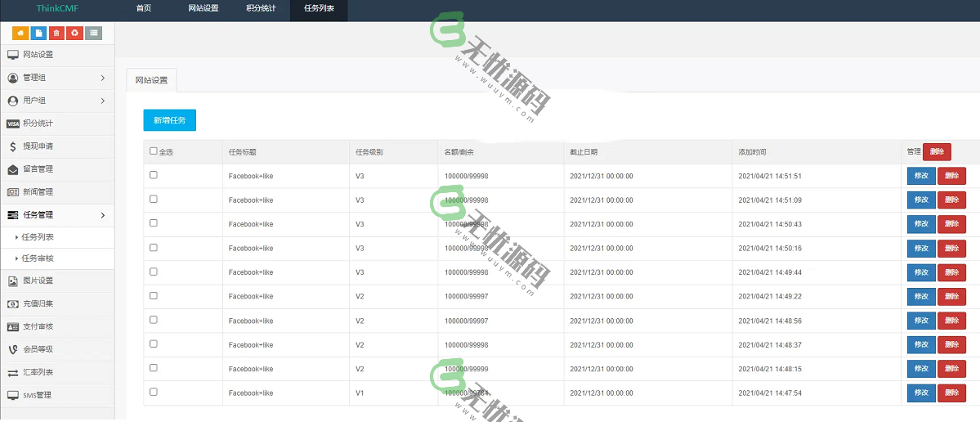The height and width of the screenshot is (422, 980).
Task: Open 积分统计 in the top navigation bar
Action: point(261,9)
